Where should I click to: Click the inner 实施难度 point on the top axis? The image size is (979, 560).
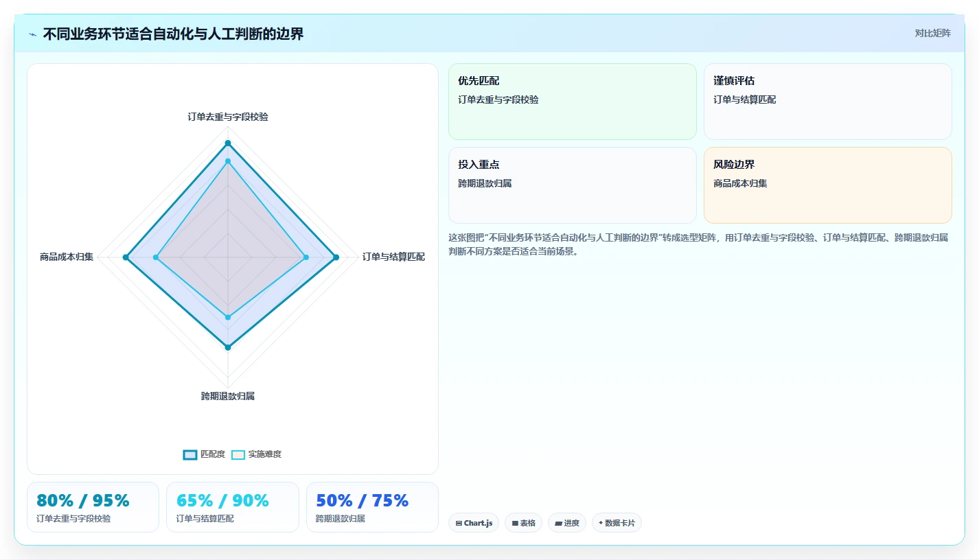pos(228,161)
